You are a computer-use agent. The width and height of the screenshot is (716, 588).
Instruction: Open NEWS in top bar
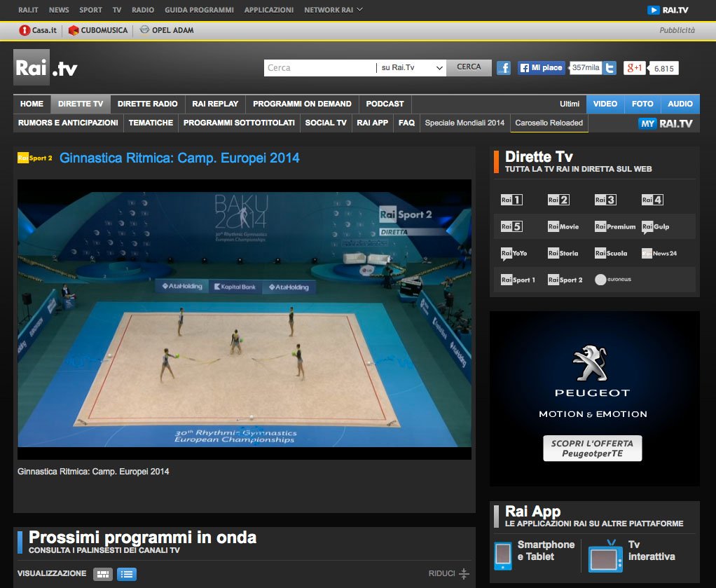[x=59, y=10]
